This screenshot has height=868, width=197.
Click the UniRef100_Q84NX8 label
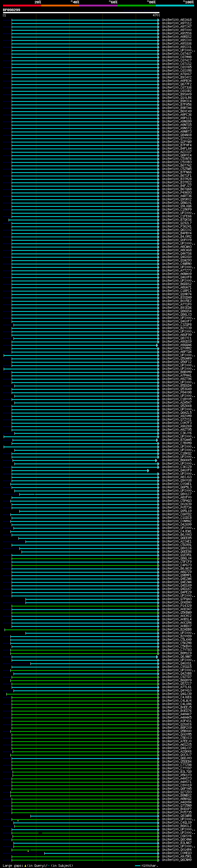[177, 135]
